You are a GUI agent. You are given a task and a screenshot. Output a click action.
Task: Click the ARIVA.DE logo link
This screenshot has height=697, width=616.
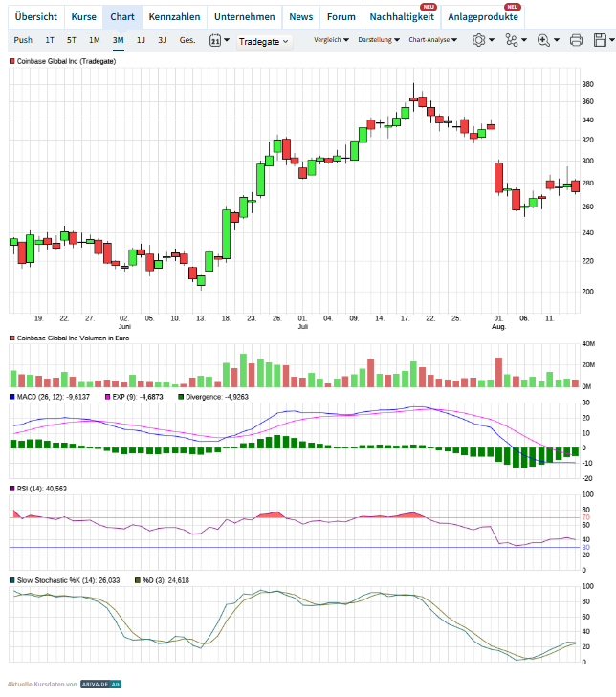[100, 685]
